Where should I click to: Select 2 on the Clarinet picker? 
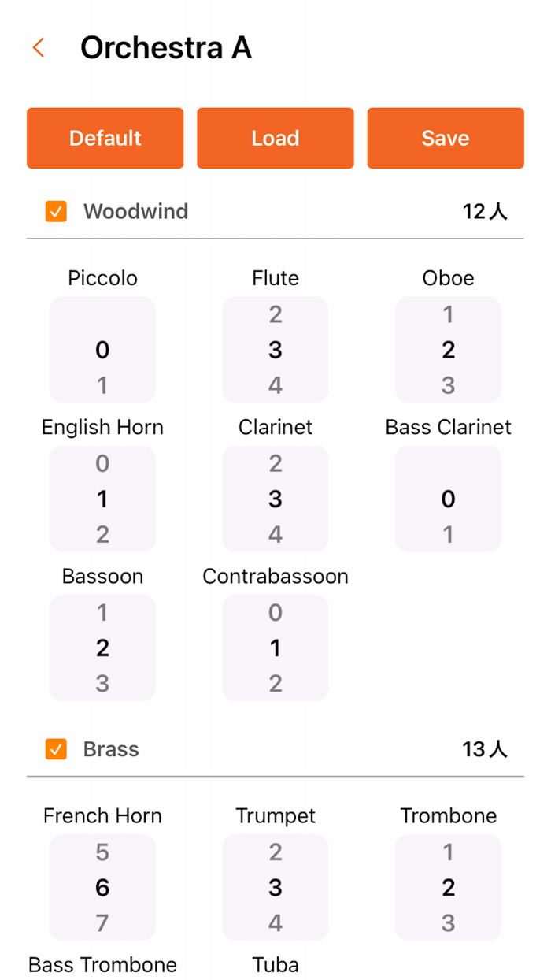pyautogui.click(x=275, y=463)
